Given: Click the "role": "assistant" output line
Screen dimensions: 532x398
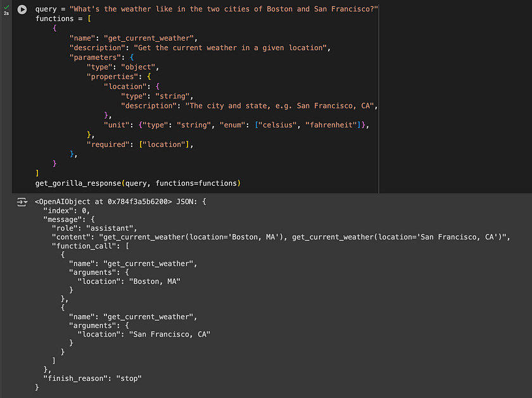Looking at the screenshot, I should pyautogui.click(x=94, y=228).
